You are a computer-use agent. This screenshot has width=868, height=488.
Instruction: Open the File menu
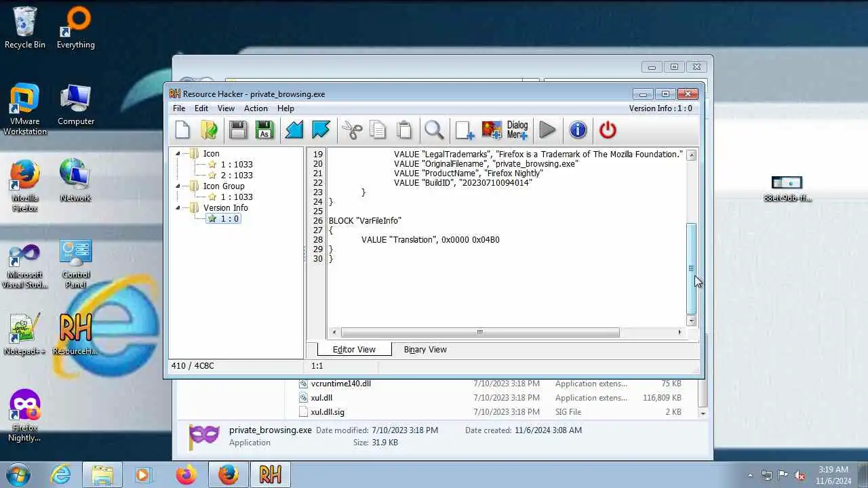[179, 108]
